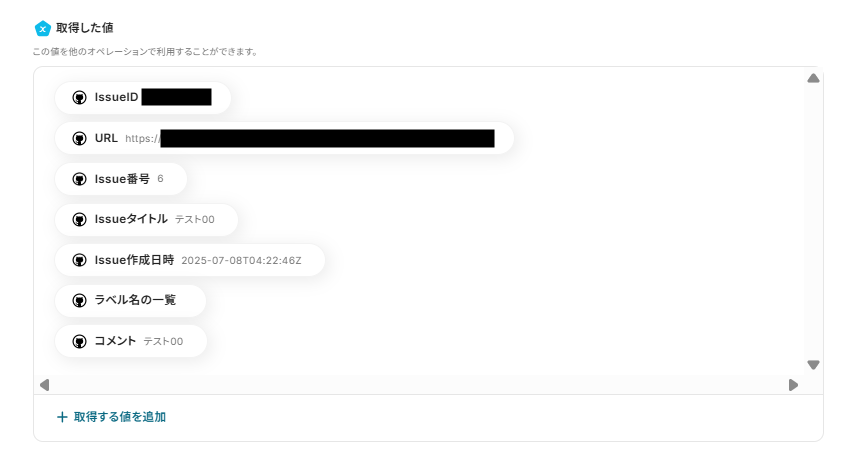Click the blue pentagon icon beside 取得した値

43,28
